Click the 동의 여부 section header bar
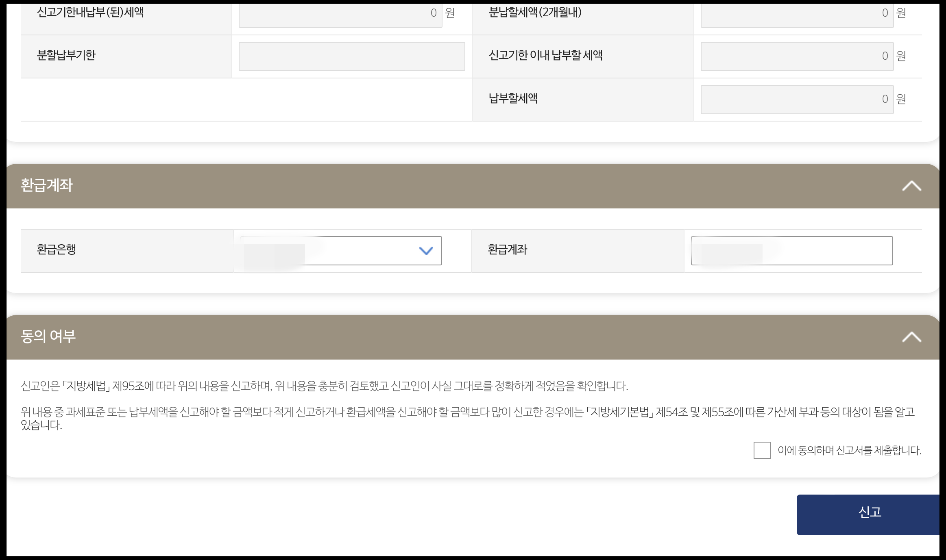 pos(447,337)
